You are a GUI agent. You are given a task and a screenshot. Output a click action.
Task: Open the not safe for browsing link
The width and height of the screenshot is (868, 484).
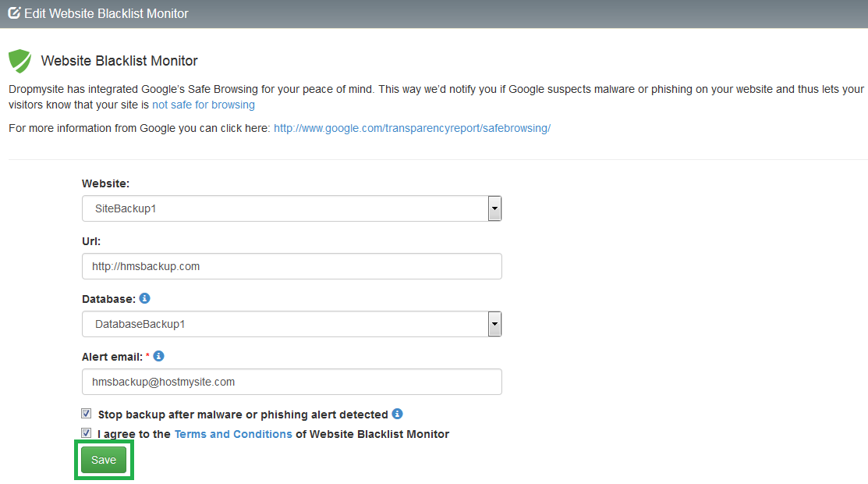point(204,105)
